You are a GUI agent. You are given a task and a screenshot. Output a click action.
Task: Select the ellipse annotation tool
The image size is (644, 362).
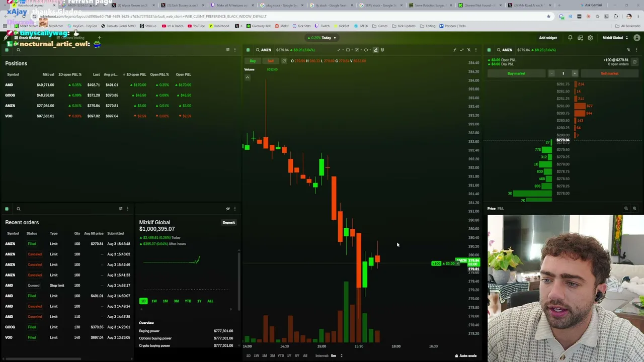point(366,50)
